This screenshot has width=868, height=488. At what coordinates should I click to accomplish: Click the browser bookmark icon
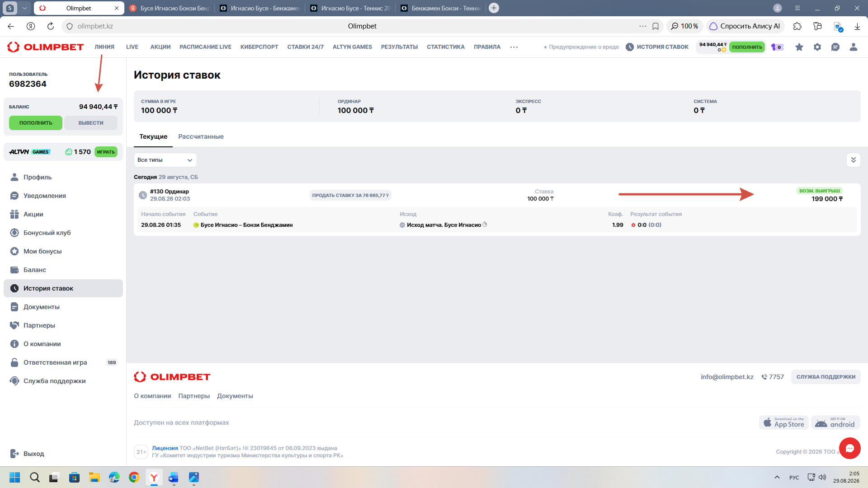656,26
